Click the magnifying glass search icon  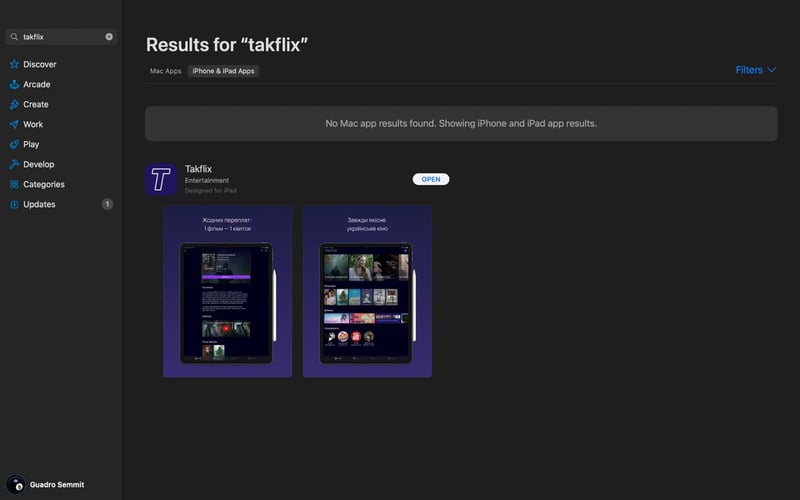coord(14,36)
